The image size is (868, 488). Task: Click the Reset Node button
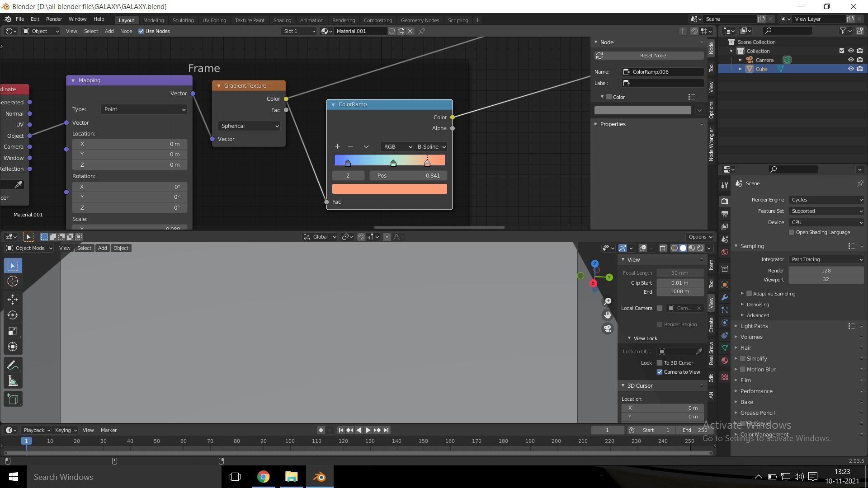[x=649, y=56]
